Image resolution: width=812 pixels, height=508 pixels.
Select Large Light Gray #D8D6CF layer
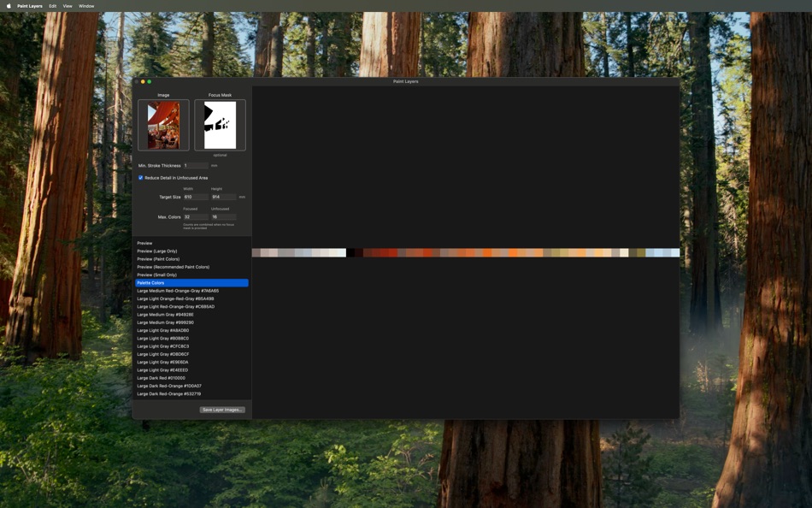tap(191, 354)
